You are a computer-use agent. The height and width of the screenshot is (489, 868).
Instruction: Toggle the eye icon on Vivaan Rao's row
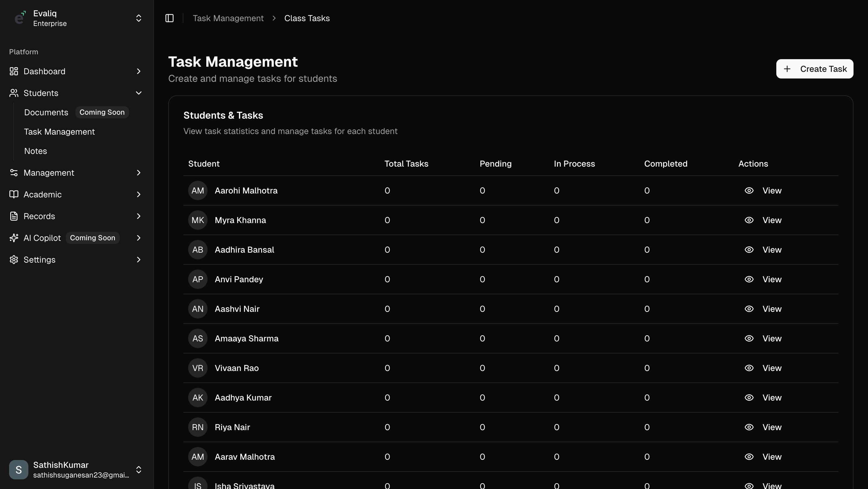pyautogui.click(x=749, y=368)
